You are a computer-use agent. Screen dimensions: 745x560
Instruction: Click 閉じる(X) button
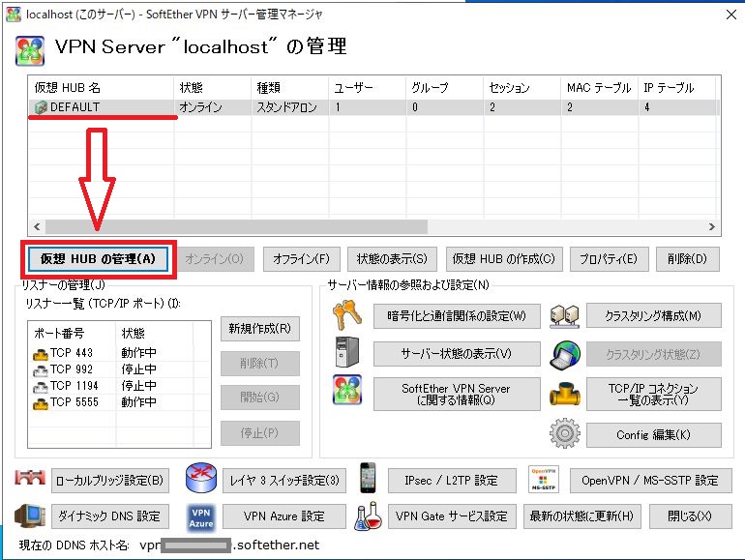point(691,516)
